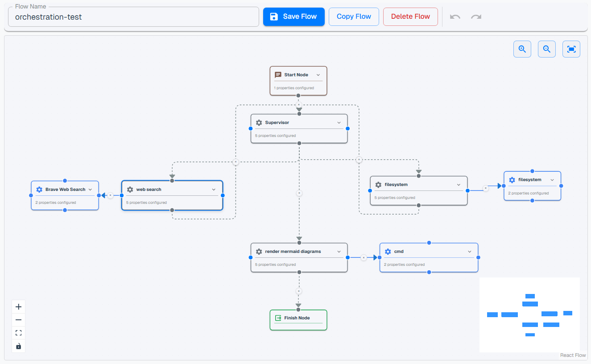Click the zoom in magnifier icon

point(522,49)
